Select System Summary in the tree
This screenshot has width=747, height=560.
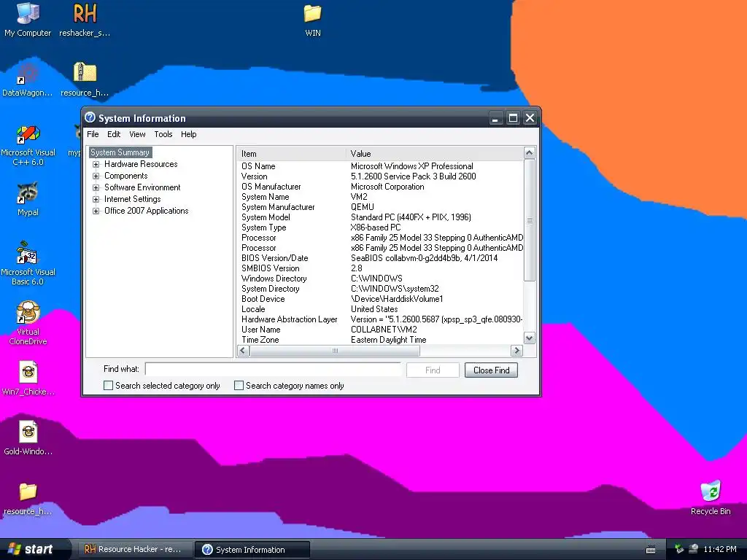tap(120, 152)
